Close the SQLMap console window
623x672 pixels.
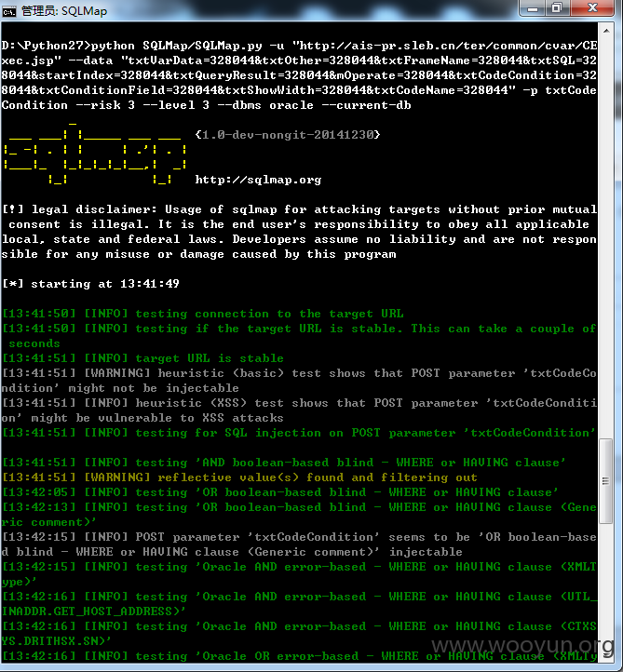tap(591, 8)
